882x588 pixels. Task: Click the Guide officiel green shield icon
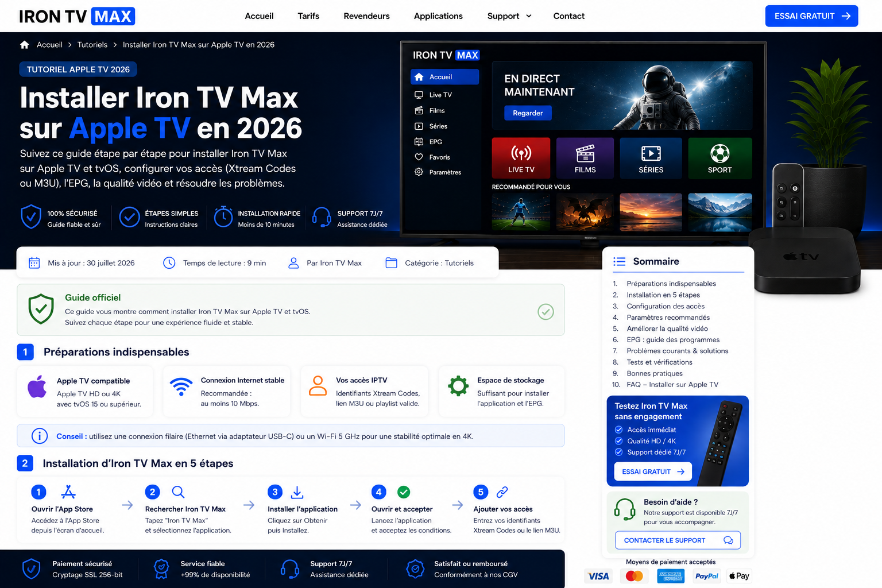coord(41,309)
